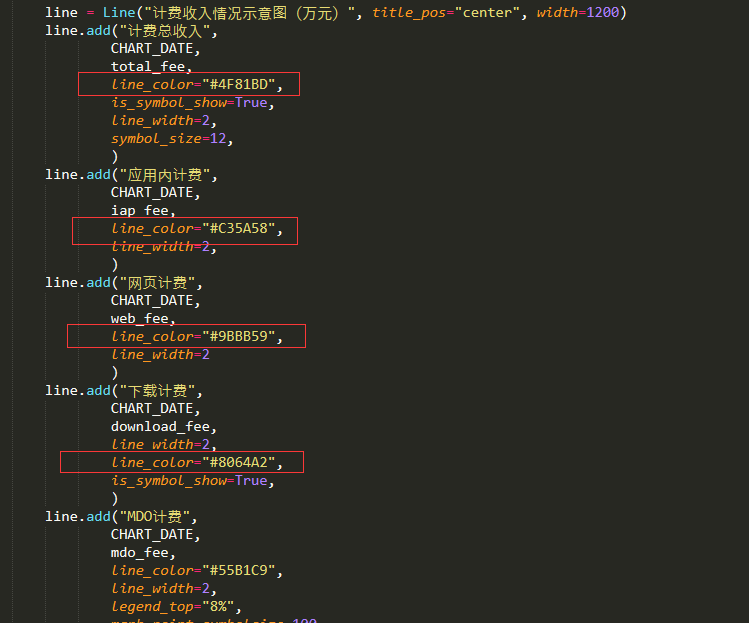Click title_pos="center" argument
This screenshot has width=749, height=623.
[446, 12]
